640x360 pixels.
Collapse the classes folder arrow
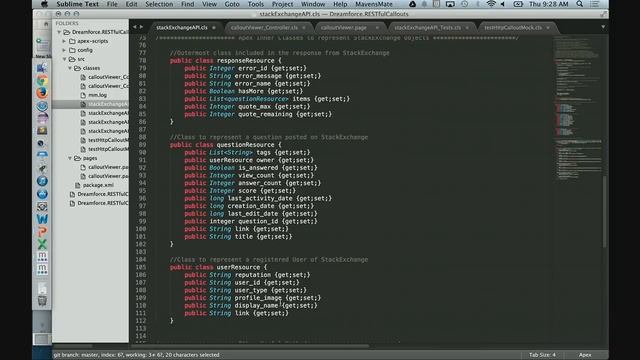70,68
